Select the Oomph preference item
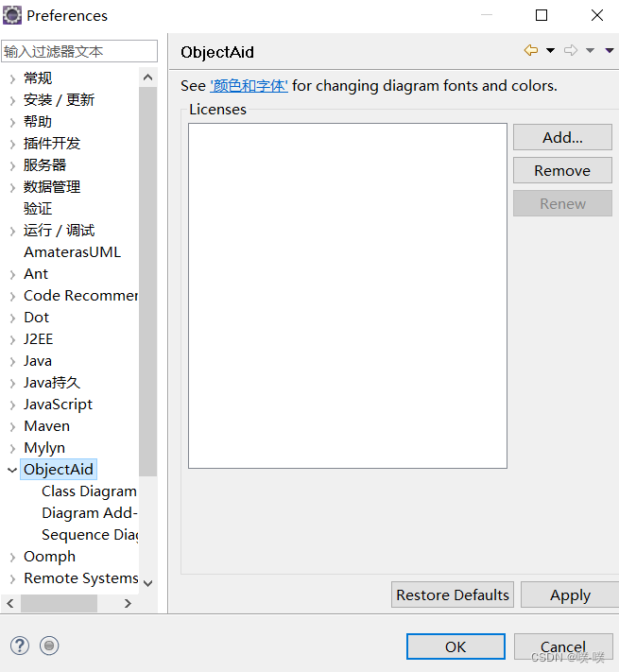Viewport: 619px width, 672px height. [x=49, y=557]
